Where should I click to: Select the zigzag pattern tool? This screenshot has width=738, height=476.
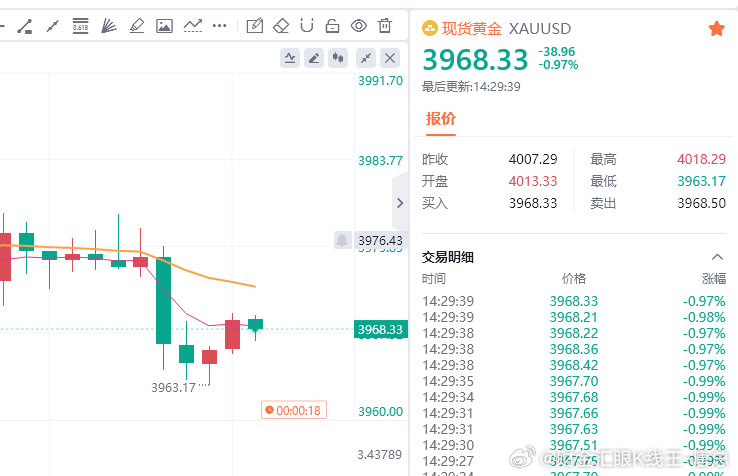coord(193,26)
